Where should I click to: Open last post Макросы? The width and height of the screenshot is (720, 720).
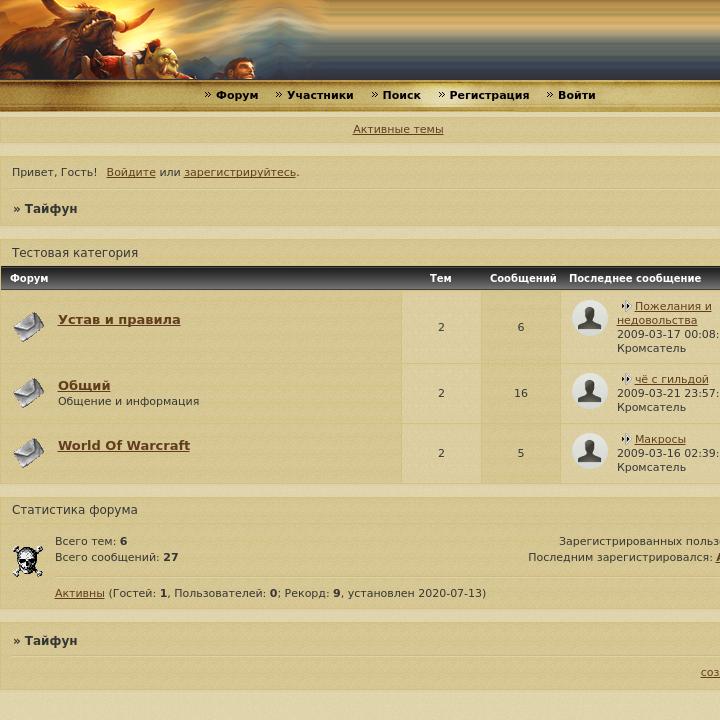660,439
